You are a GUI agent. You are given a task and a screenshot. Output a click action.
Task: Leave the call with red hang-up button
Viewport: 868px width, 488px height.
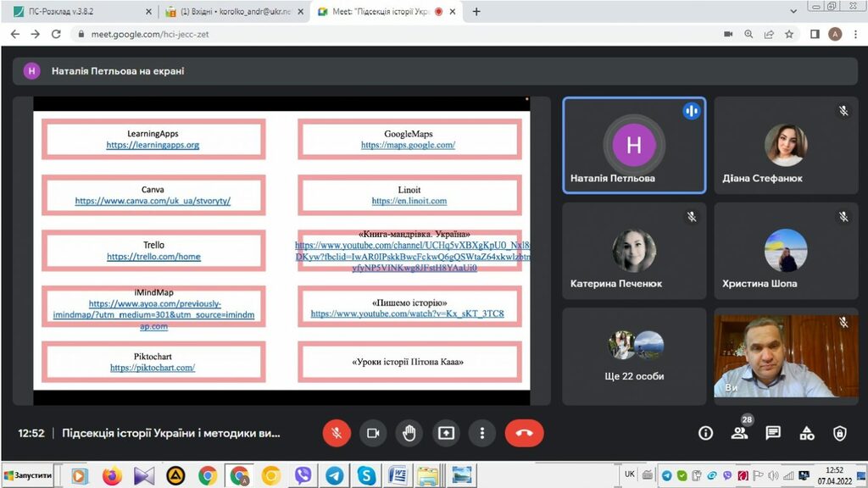(x=524, y=433)
